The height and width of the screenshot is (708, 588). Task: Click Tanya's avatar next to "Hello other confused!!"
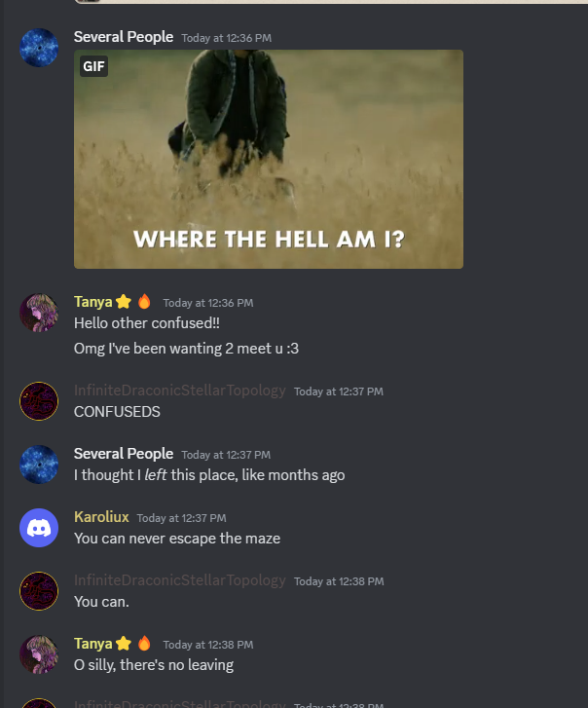point(39,313)
